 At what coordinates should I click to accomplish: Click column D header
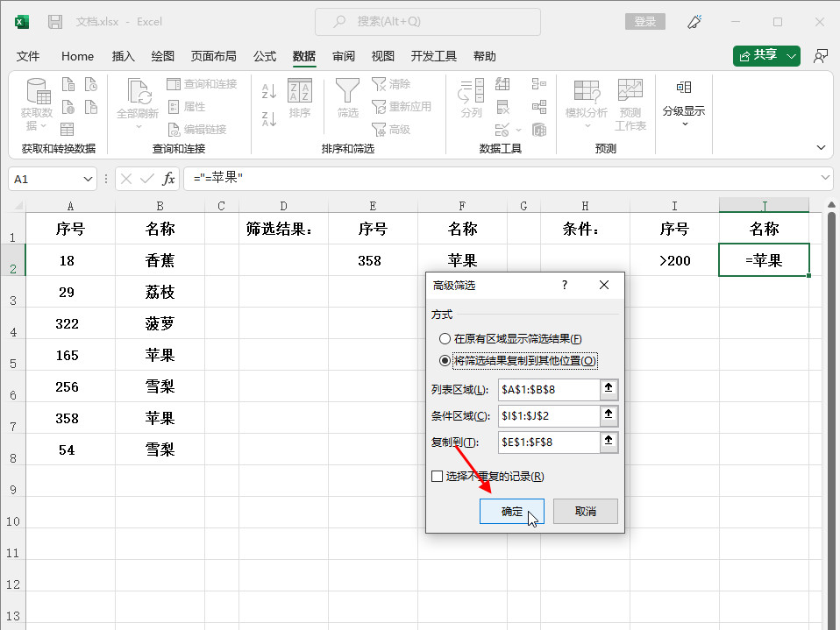coord(283,206)
